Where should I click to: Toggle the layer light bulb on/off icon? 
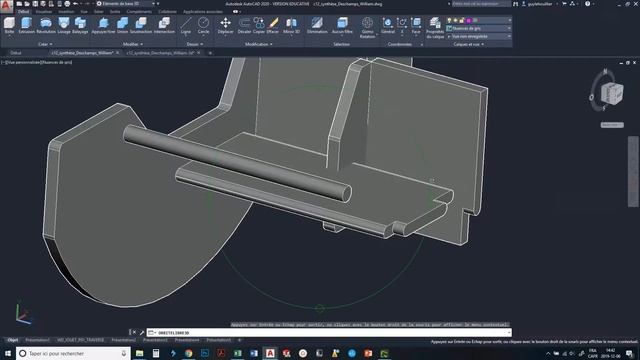[x=449, y=20]
